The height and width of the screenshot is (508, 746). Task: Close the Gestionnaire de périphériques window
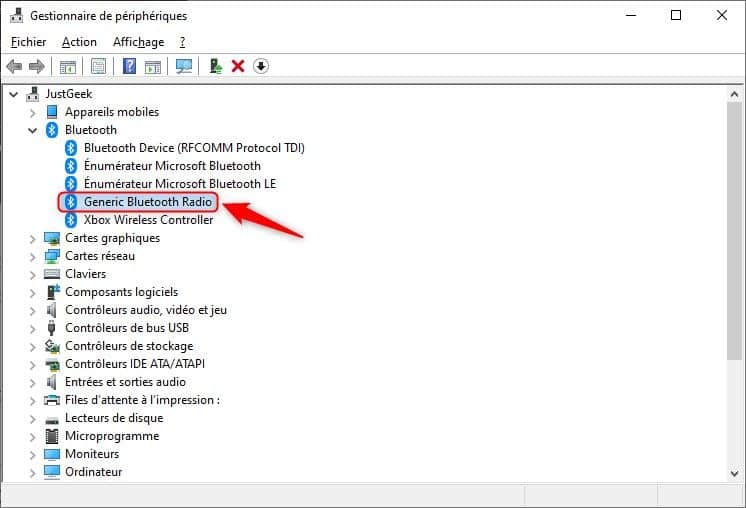click(x=721, y=15)
